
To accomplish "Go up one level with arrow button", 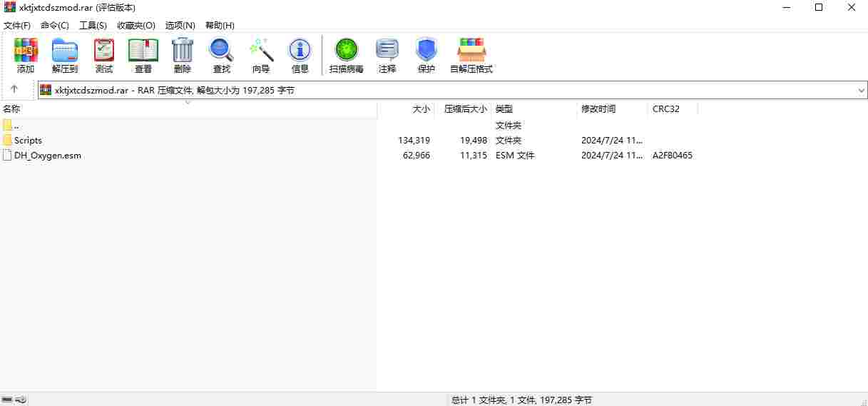I will pos(14,89).
